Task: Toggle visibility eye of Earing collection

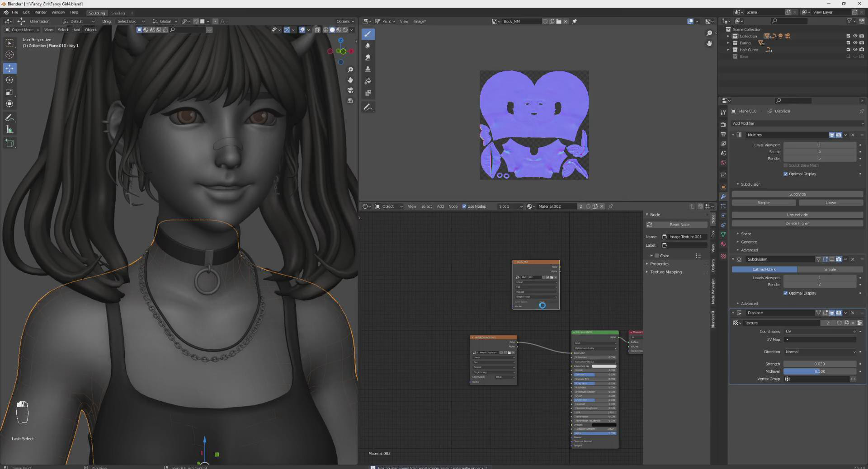Action: coord(855,43)
